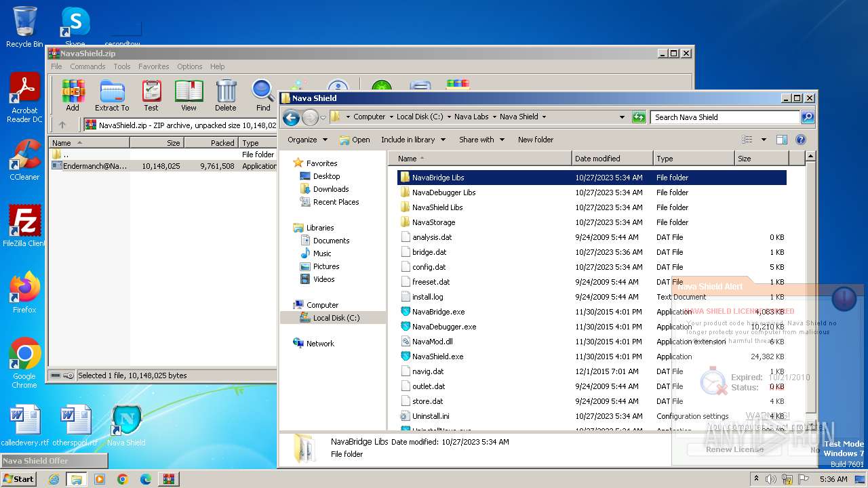868x488 pixels.
Task: Select NavaBridge.exe file
Action: click(x=591, y=312)
